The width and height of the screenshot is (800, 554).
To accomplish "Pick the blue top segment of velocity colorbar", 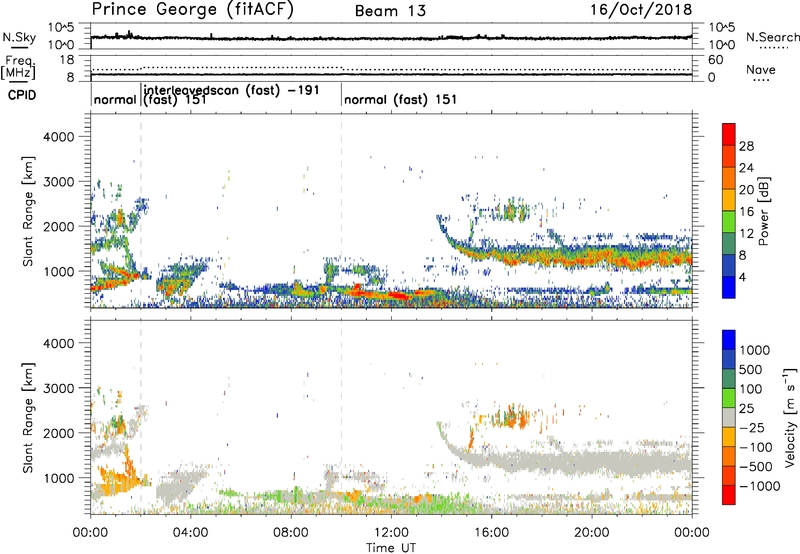I will [729, 340].
